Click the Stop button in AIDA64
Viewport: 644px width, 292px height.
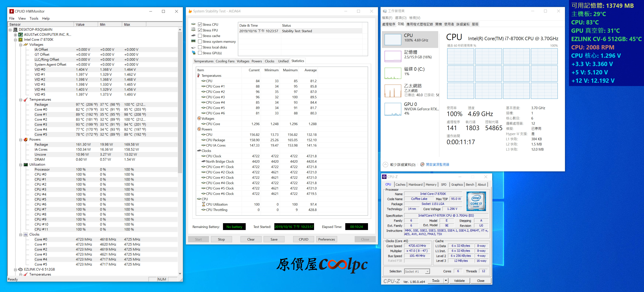[221, 239]
